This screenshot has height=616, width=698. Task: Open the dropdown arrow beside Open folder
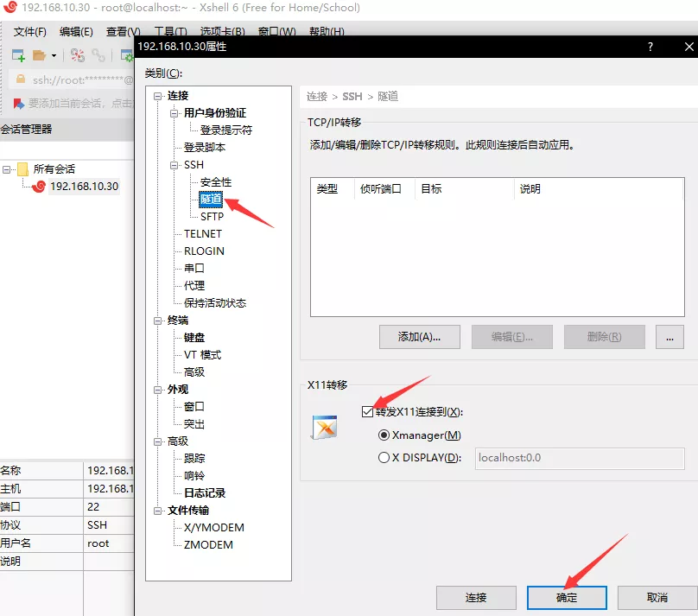54,55
